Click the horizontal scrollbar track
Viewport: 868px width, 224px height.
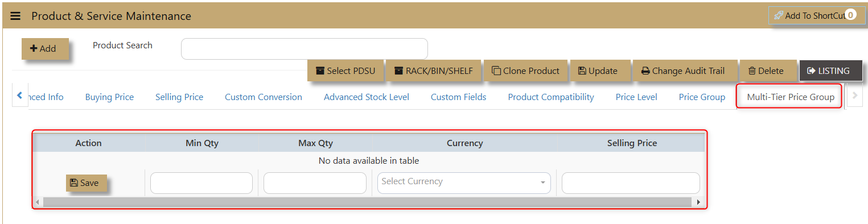coord(368,202)
